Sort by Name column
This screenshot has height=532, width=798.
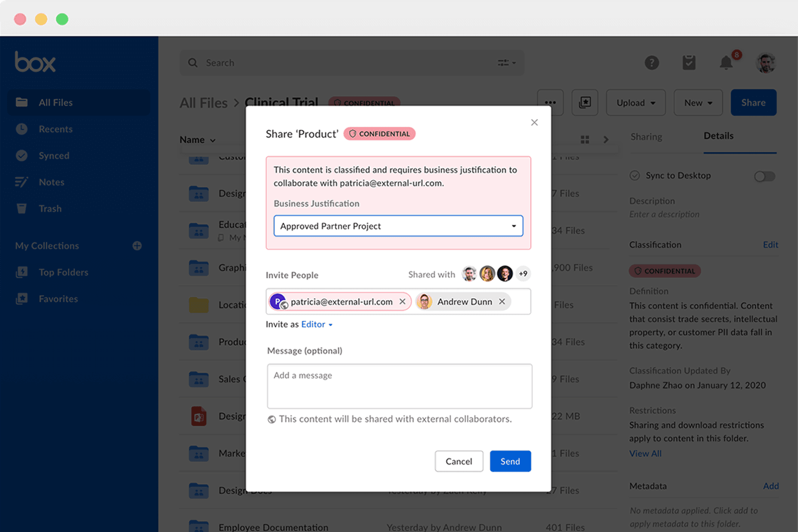197,140
